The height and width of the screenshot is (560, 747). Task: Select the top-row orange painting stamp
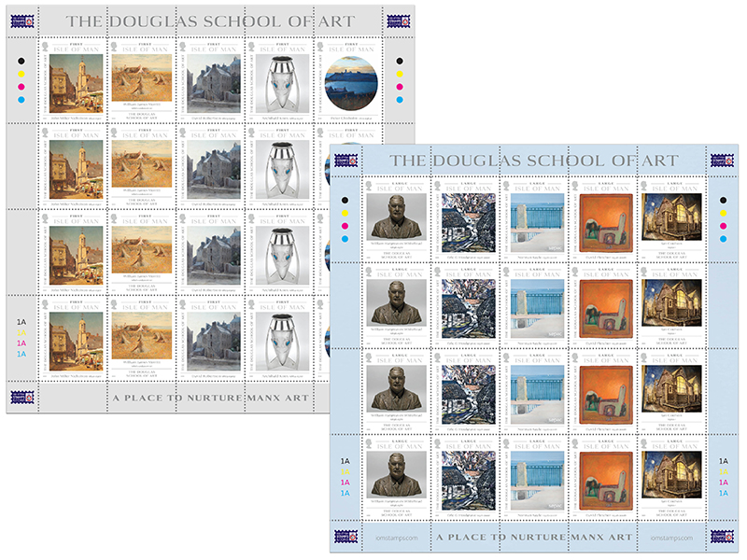[603, 219]
